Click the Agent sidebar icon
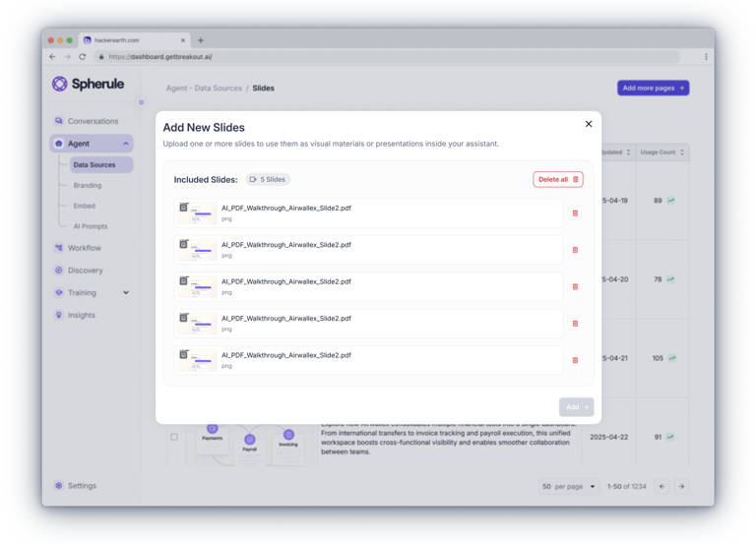This screenshot has height=544, width=756. tap(59, 144)
